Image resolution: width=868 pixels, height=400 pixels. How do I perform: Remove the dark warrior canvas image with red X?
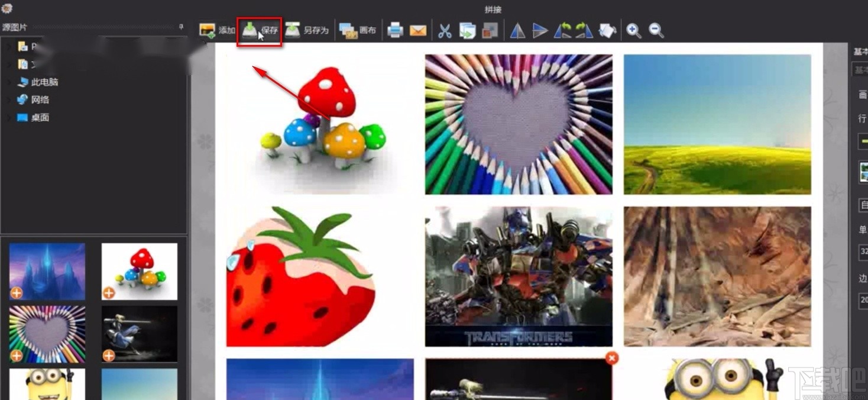click(612, 358)
